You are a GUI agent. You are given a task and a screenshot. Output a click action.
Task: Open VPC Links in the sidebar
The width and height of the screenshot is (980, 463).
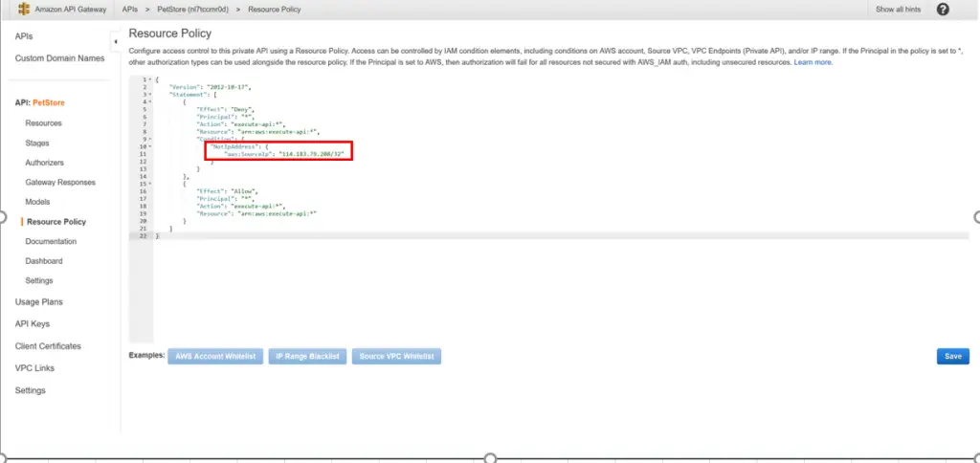(34, 368)
